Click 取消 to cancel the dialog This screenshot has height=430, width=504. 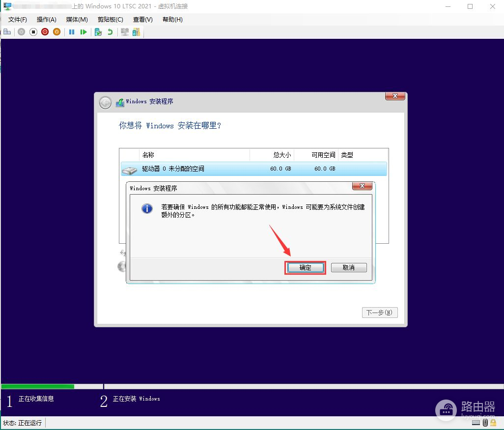point(349,268)
